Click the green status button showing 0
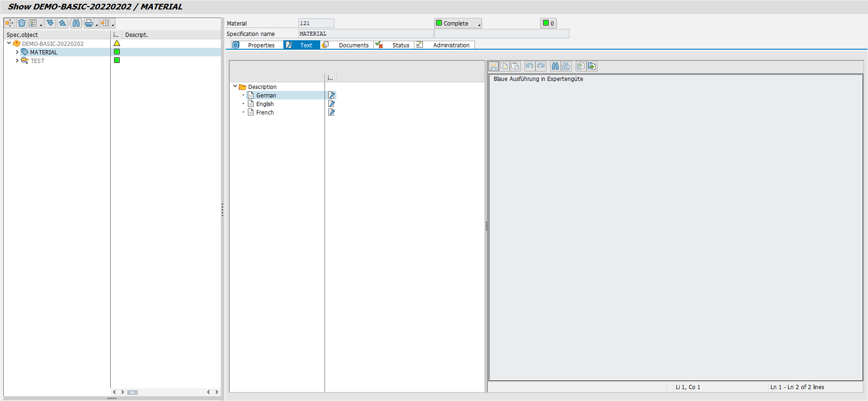Screen dimensions: 868x401 (548, 23)
